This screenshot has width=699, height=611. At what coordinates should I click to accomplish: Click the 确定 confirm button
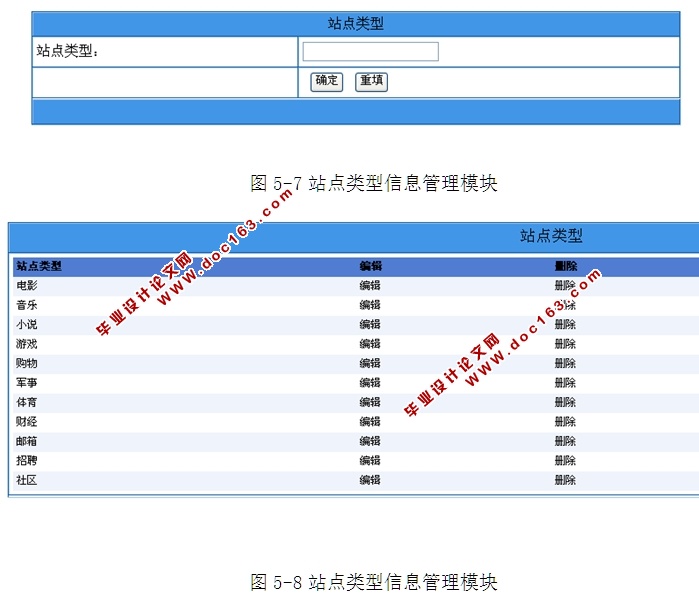coord(326,82)
